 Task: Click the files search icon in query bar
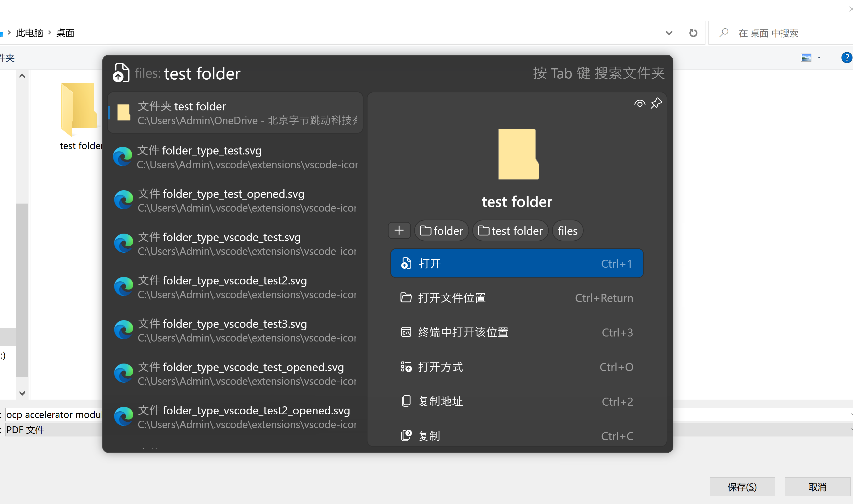pyautogui.click(x=121, y=73)
